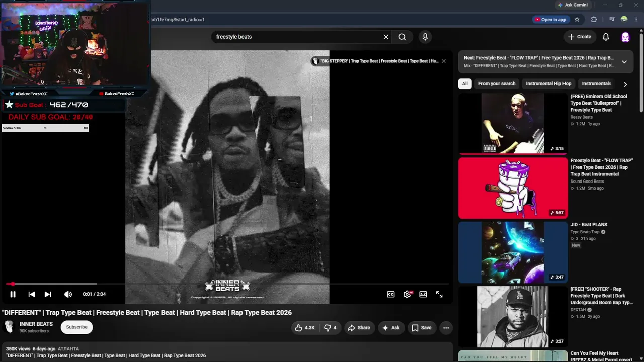
Task: Mute the video volume
Action: tap(68, 294)
